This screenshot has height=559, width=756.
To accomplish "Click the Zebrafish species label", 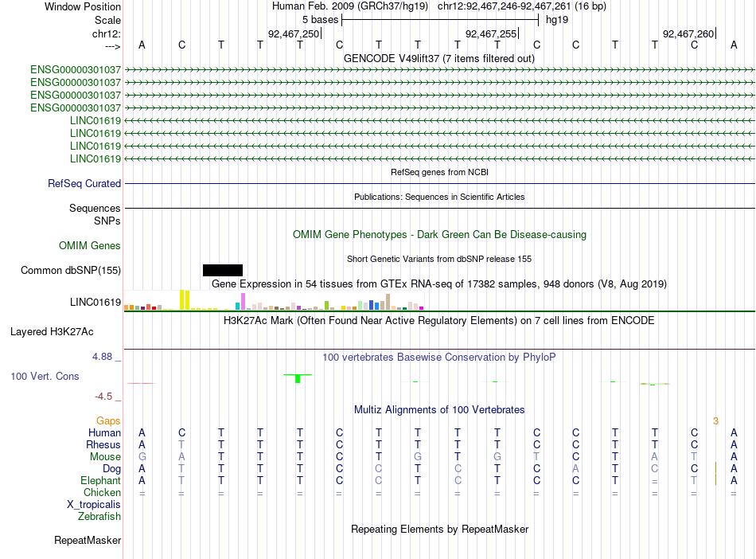I will (99, 517).
